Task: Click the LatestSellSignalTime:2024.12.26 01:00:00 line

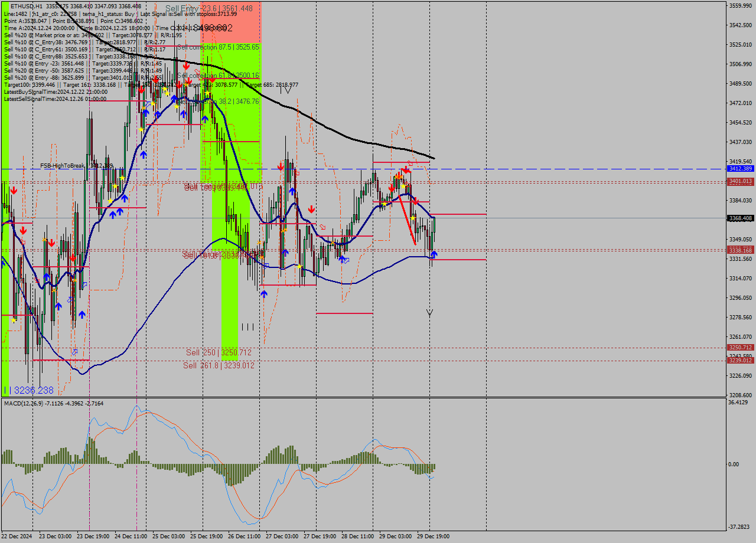Action: coord(56,99)
